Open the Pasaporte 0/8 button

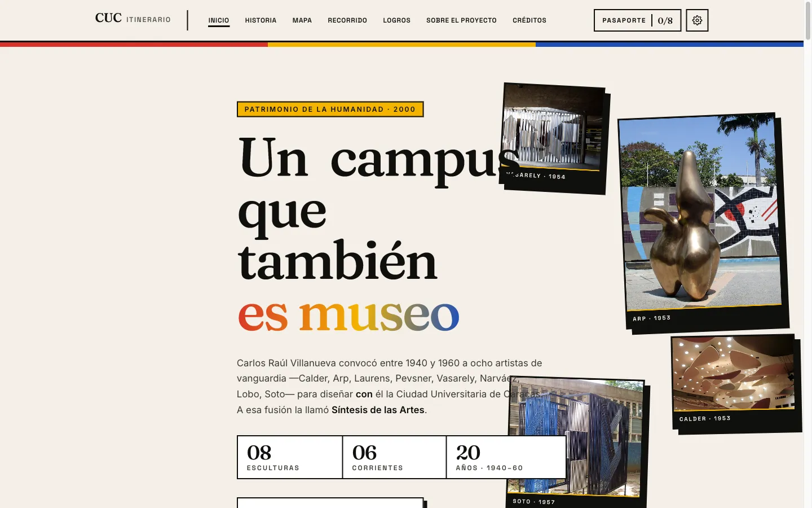637,20
